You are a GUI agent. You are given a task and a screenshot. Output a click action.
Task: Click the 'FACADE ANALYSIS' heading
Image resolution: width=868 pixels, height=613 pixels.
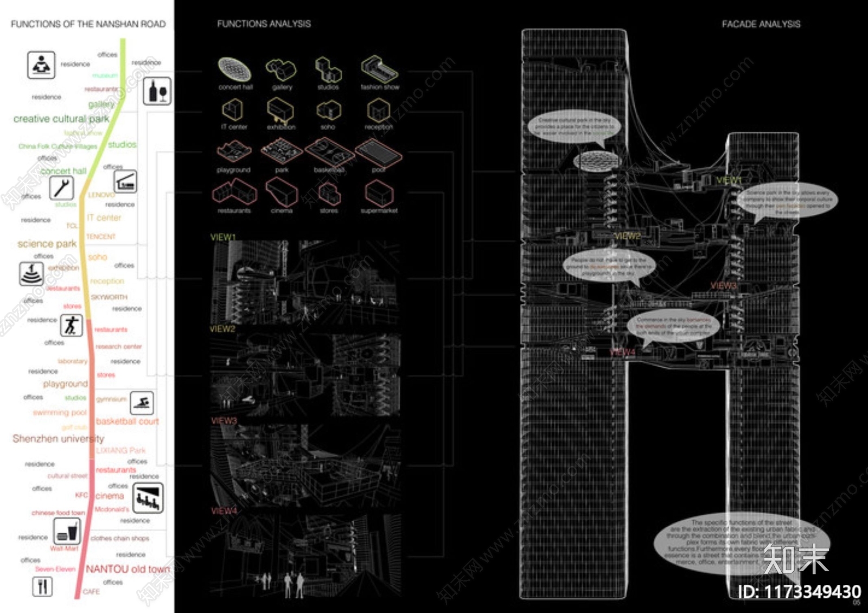[x=761, y=24]
